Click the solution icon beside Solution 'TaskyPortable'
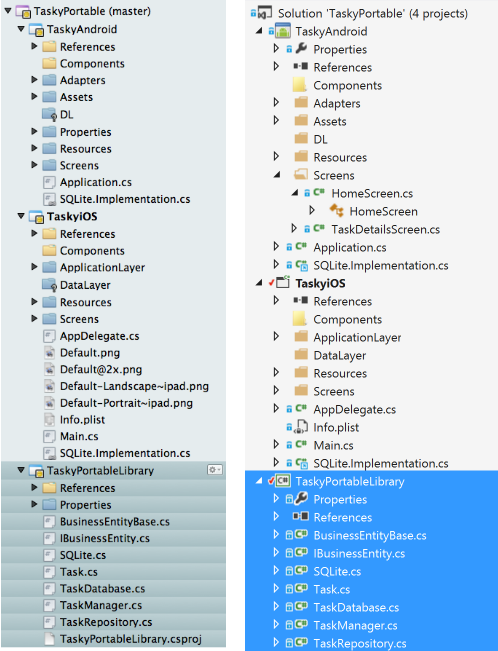 click(x=265, y=13)
